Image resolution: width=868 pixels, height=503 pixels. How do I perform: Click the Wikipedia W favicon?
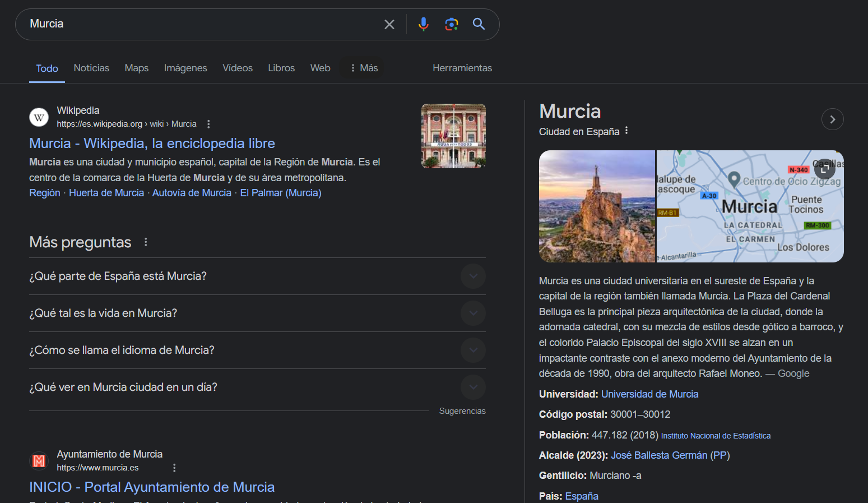click(x=39, y=117)
